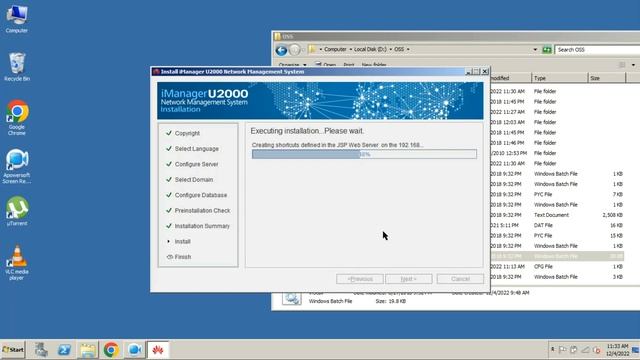Click the refresh icon beside address bar

pos(547,50)
